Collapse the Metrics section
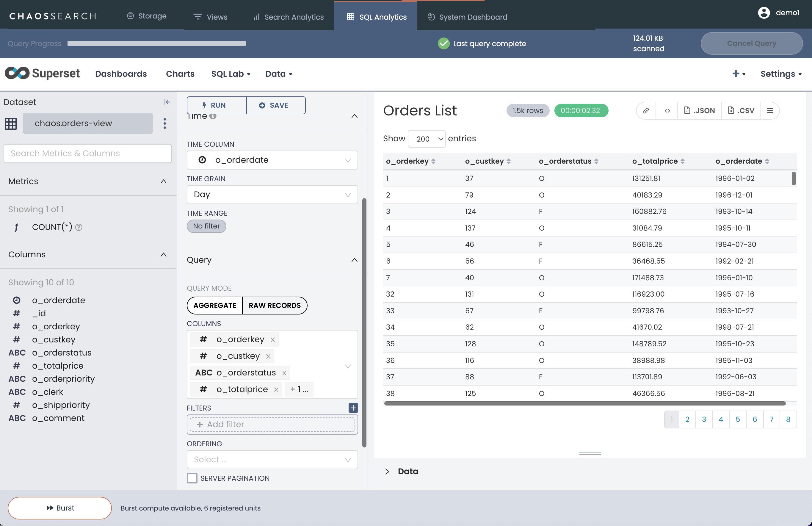This screenshot has width=812, height=526. [x=163, y=181]
